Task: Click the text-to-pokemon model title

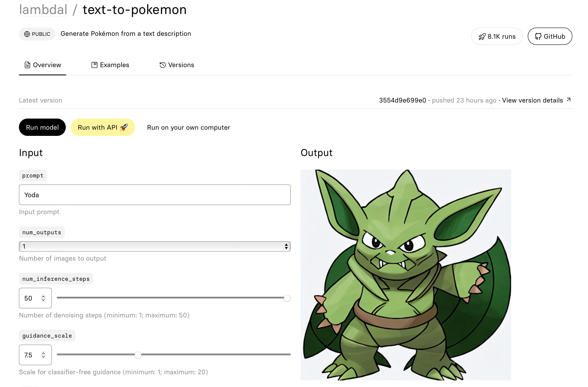Action: (x=134, y=10)
